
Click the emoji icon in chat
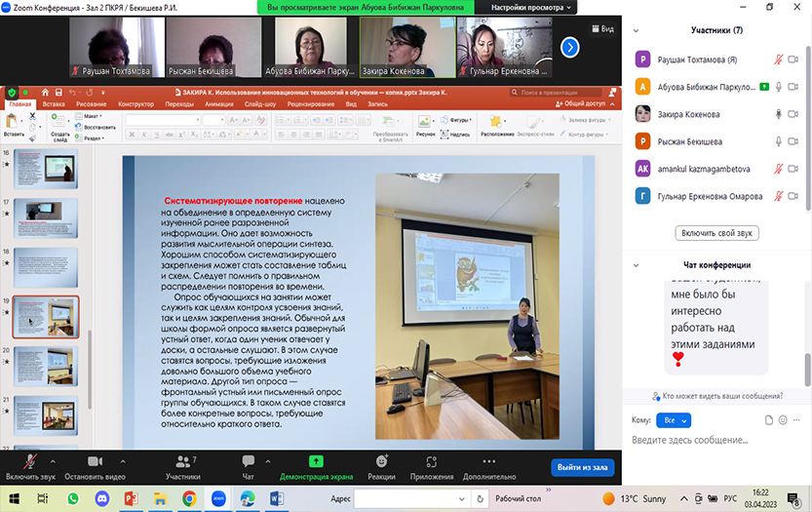[x=783, y=420]
